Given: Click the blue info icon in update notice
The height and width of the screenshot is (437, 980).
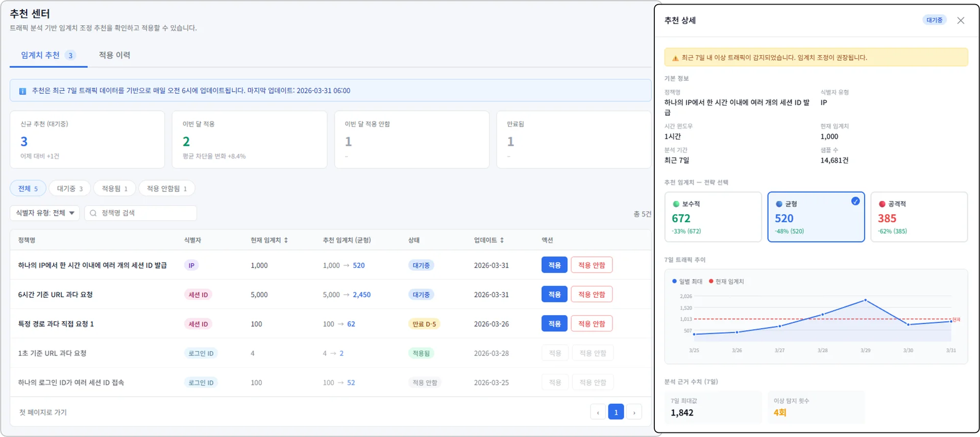Looking at the screenshot, I should point(22,91).
